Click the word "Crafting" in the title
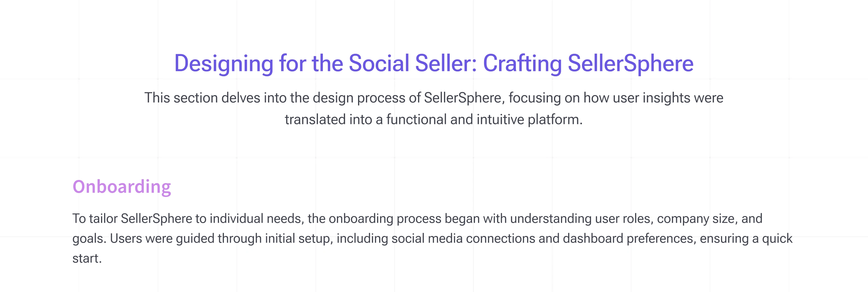 (x=522, y=63)
